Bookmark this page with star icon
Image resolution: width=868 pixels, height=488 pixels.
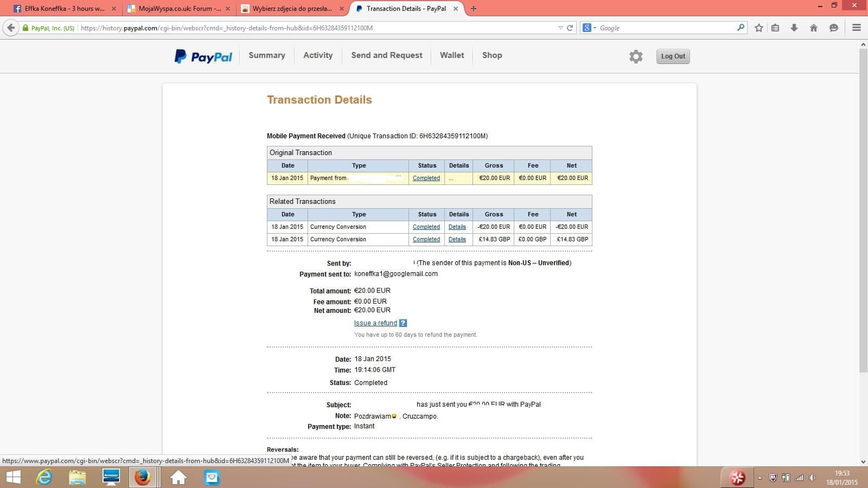click(x=759, y=28)
